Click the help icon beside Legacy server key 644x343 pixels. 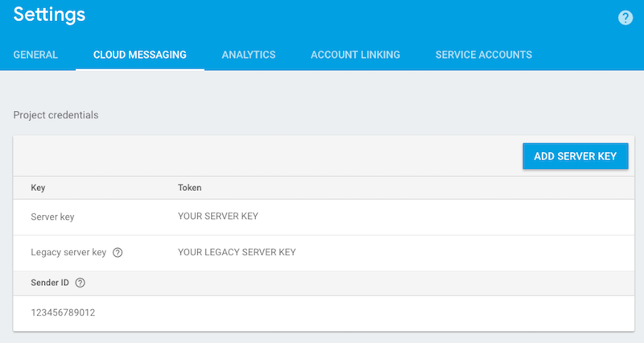(118, 252)
